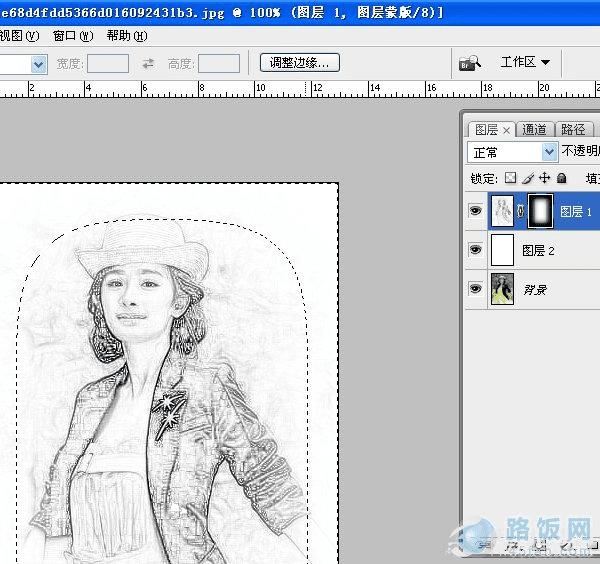Hide the 背景 layer via eye icon

[475, 289]
